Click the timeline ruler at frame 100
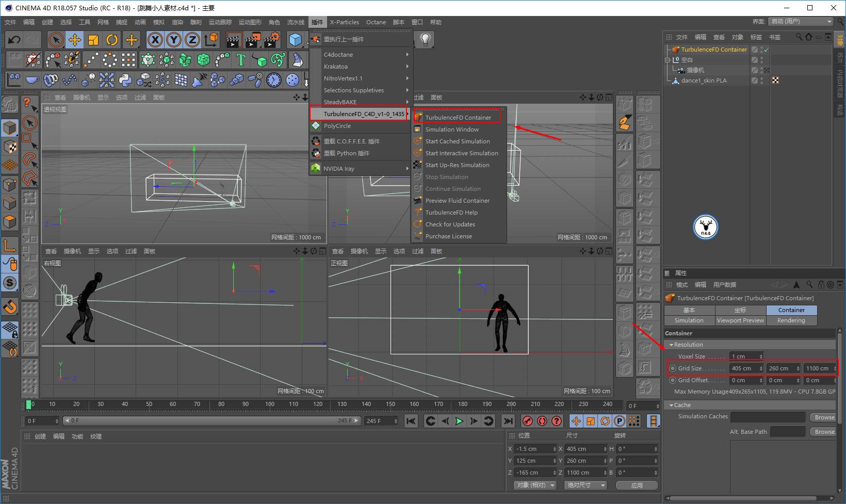 (269, 404)
